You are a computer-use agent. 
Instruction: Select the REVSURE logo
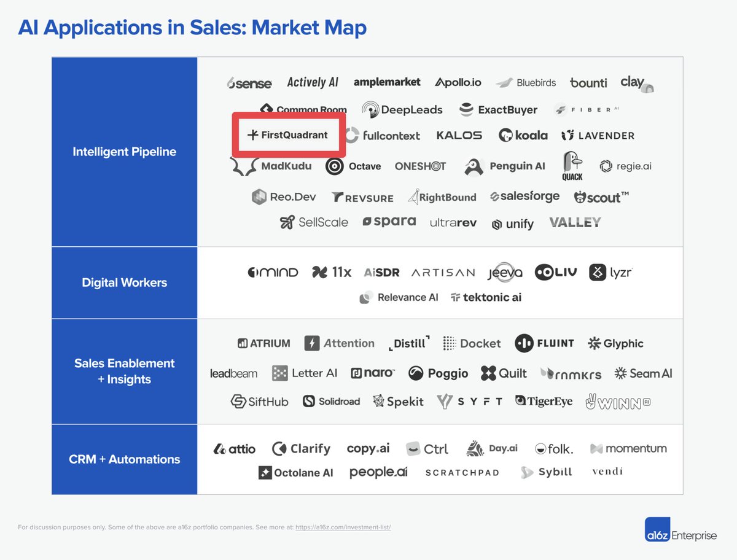362,197
